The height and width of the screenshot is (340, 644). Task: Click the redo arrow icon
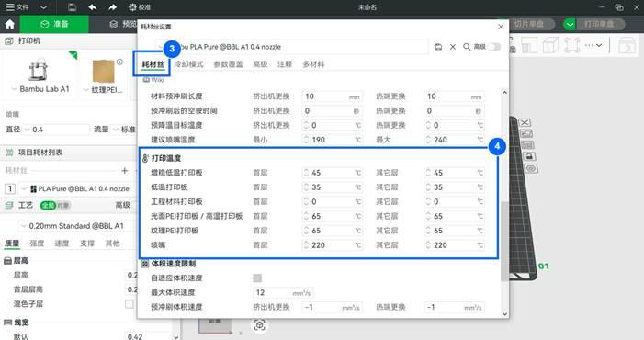112,7
